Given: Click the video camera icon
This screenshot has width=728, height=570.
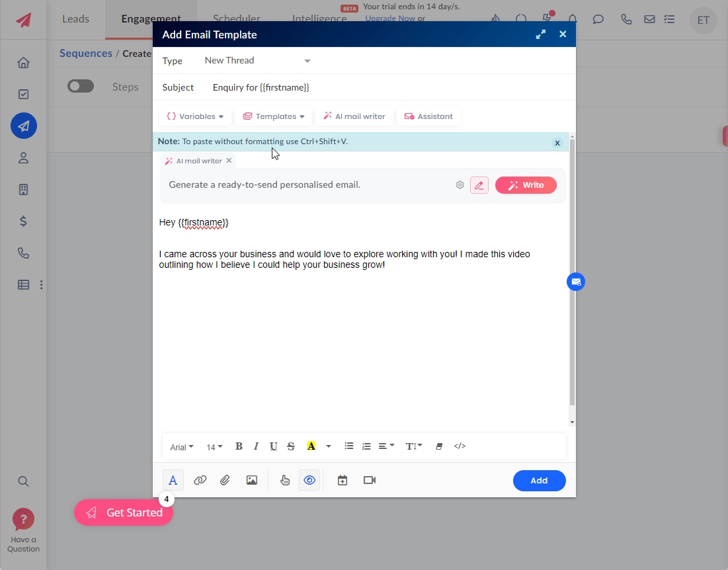Looking at the screenshot, I should (370, 481).
